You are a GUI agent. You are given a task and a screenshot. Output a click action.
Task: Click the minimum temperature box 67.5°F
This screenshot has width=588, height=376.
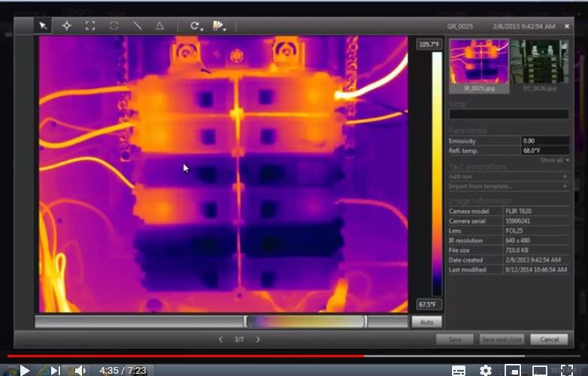coord(429,305)
